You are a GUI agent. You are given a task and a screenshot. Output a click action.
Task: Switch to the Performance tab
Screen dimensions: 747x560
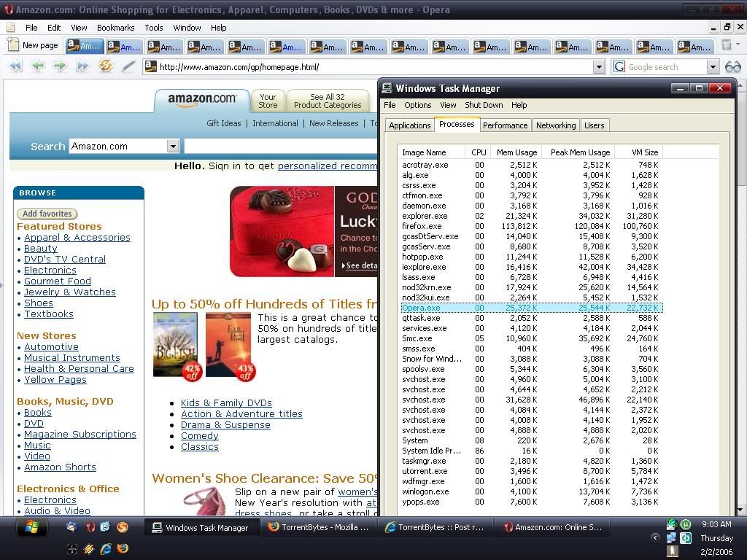(505, 125)
